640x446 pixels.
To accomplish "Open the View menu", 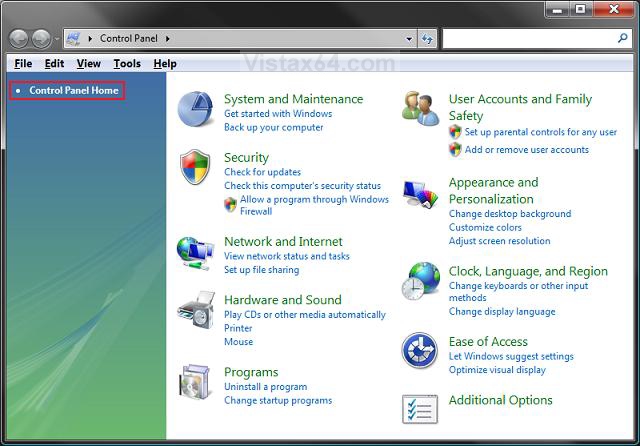I will click(x=89, y=64).
